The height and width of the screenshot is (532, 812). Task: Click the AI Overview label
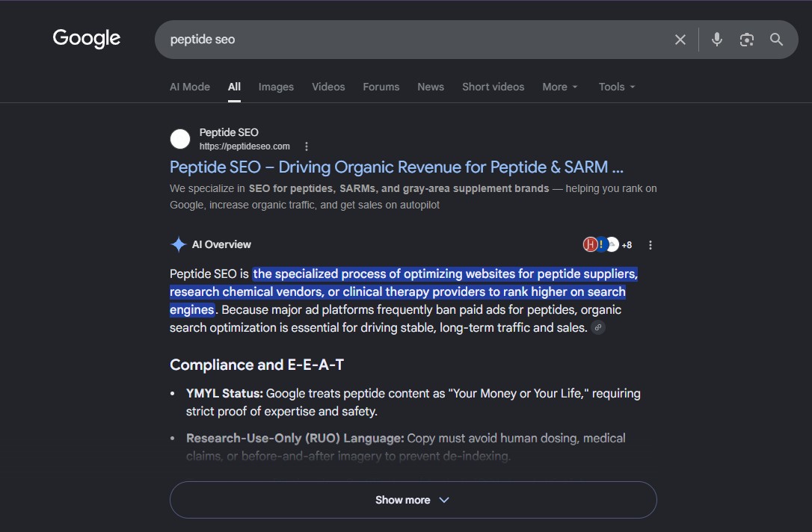[221, 244]
